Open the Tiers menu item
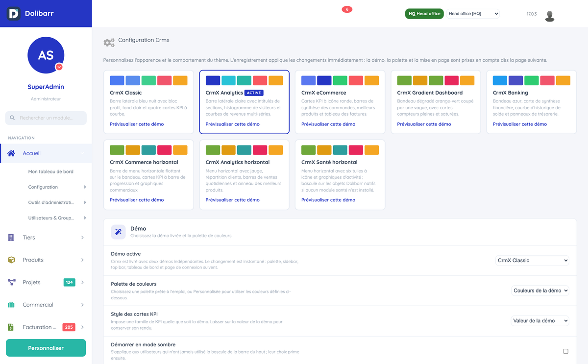This screenshot has height=364, width=588. 46,238
